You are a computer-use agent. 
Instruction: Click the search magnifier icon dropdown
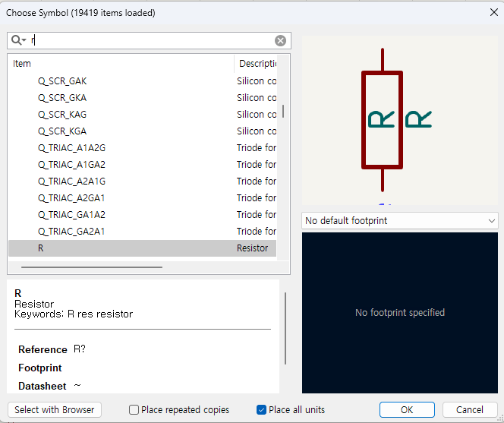(x=19, y=40)
